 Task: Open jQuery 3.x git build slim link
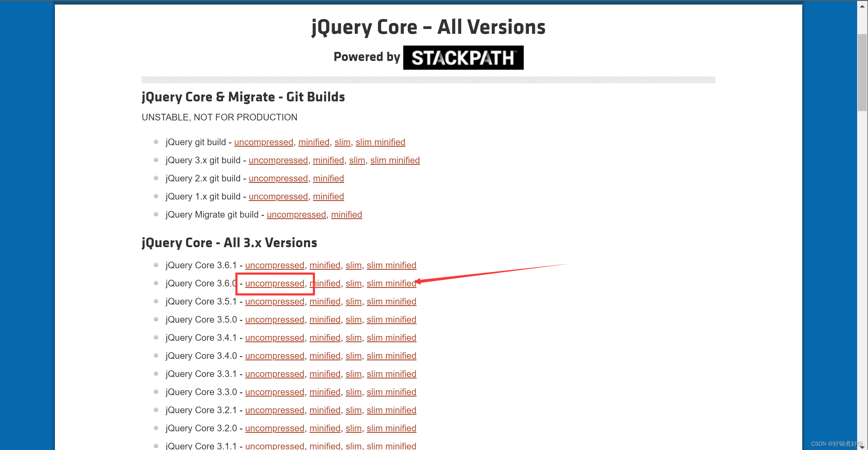357,160
